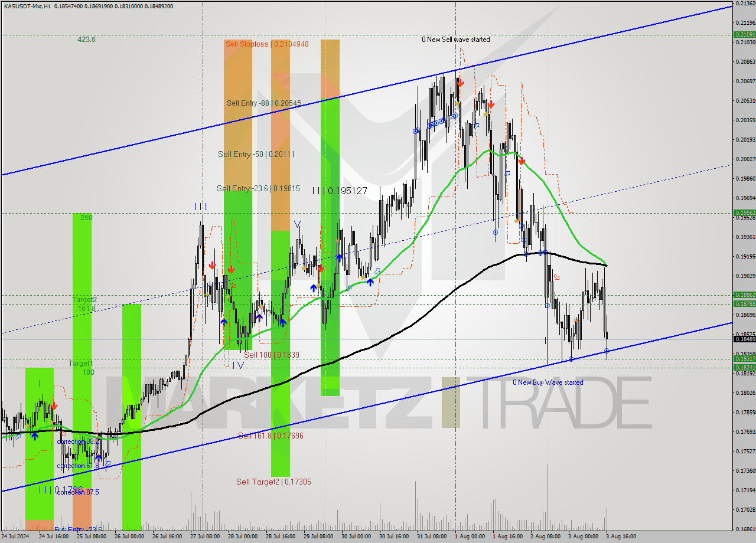Click the green price tag 0.19562
Viewport: 756px width, 543px height.
coord(744,212)
